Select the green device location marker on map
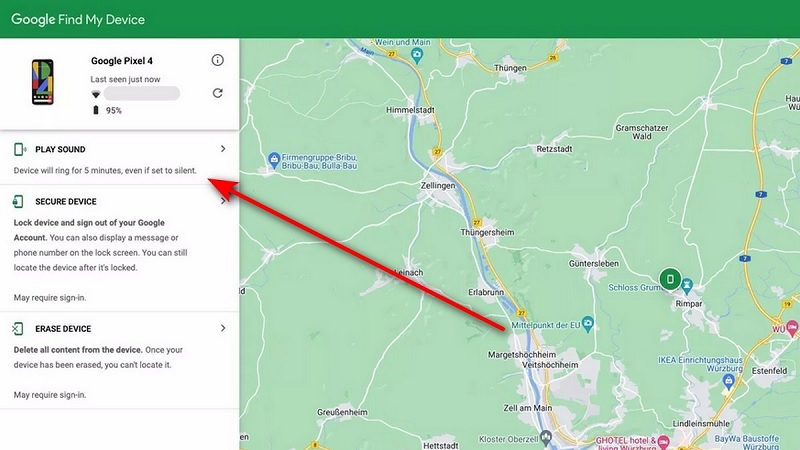The height and width of the screenshot is (450, 800). 670,279
